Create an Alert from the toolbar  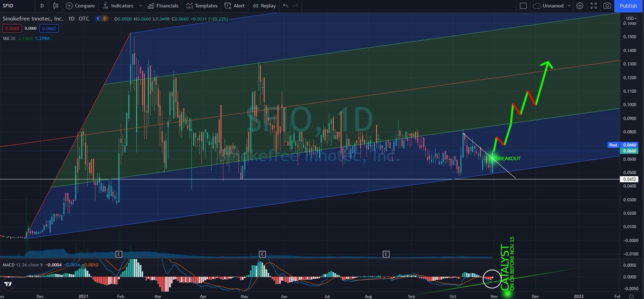tap(235, 6)
